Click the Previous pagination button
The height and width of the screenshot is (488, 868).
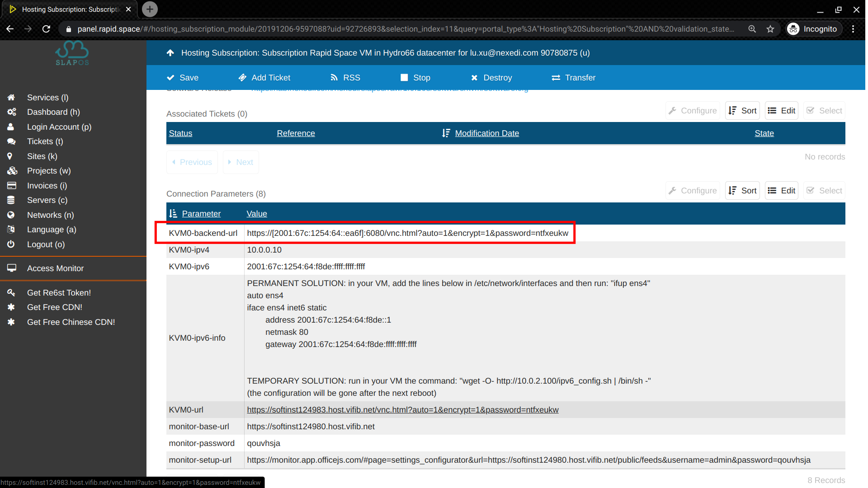[192, 162]
